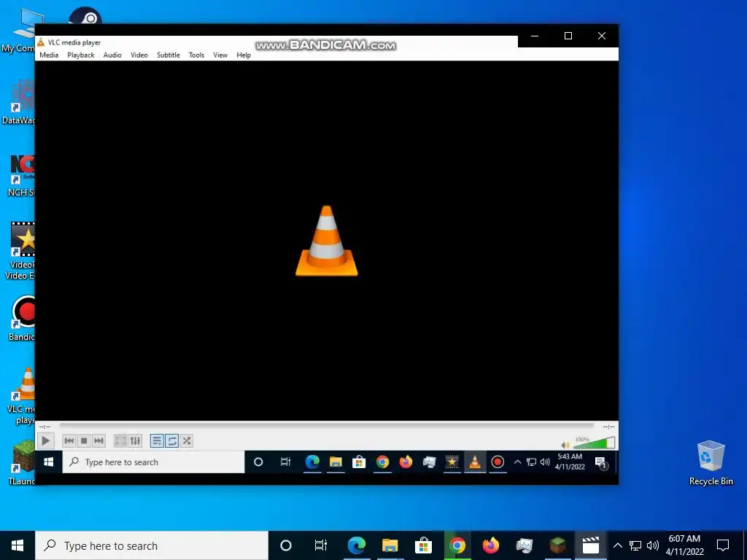Open the Media menu

pos(49,55)
